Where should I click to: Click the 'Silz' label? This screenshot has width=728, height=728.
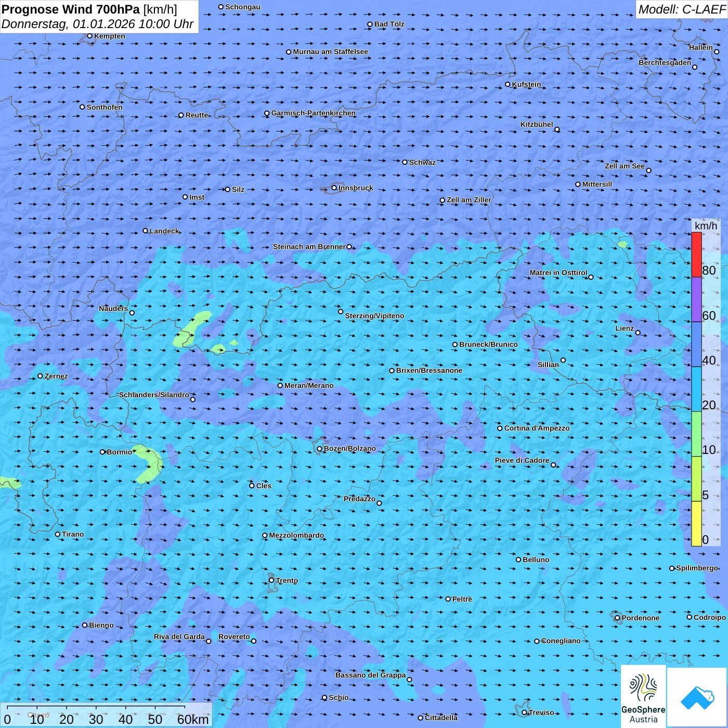tap(238, 189)
